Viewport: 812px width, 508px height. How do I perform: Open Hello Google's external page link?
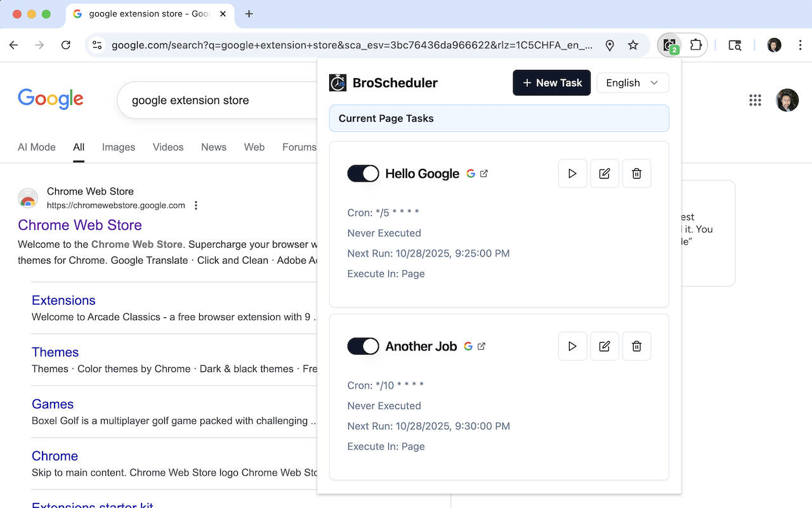(x=483, y=173)
